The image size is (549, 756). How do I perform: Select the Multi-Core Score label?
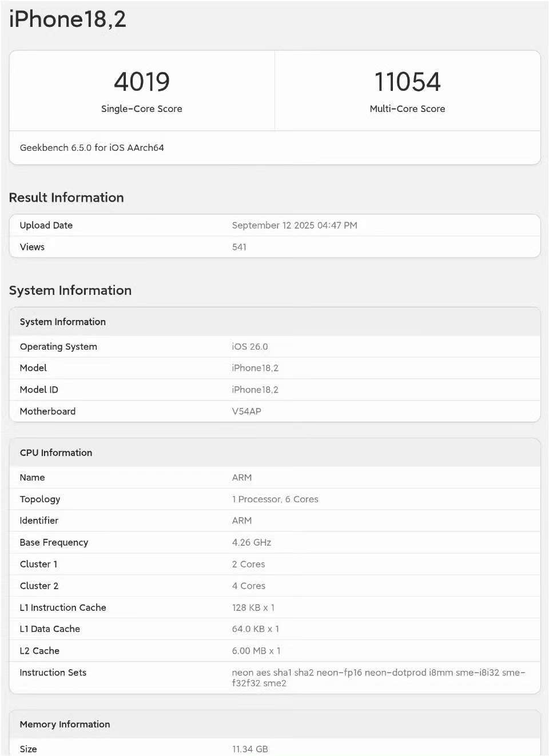[407, 109]
